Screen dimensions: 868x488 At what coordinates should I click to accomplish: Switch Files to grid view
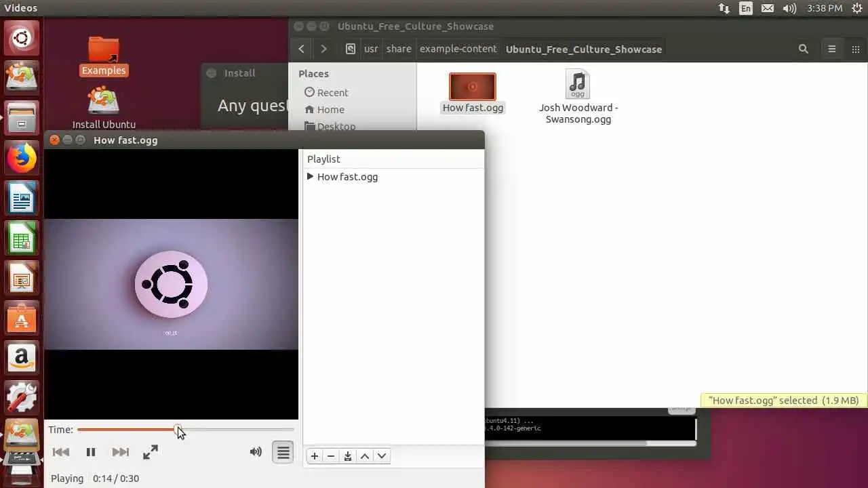pyautogui.click(x=855, y=49)
